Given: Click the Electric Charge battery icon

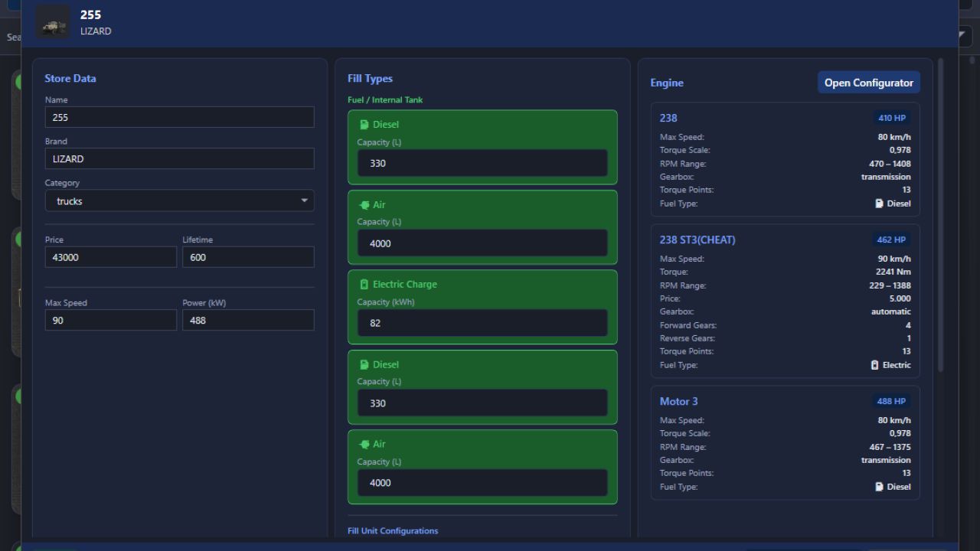Looking at the screenshot, I should (x=364, y=284).
